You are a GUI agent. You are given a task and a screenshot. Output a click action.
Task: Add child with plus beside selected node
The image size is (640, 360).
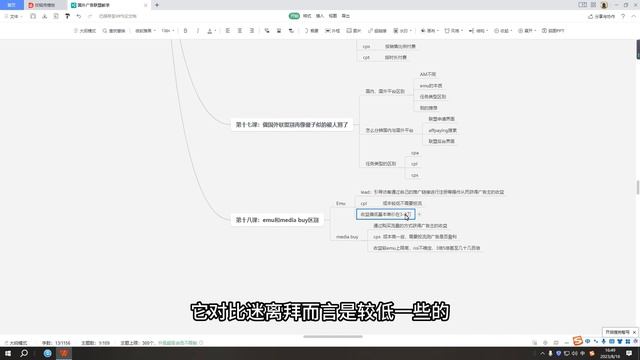[419, 214]
